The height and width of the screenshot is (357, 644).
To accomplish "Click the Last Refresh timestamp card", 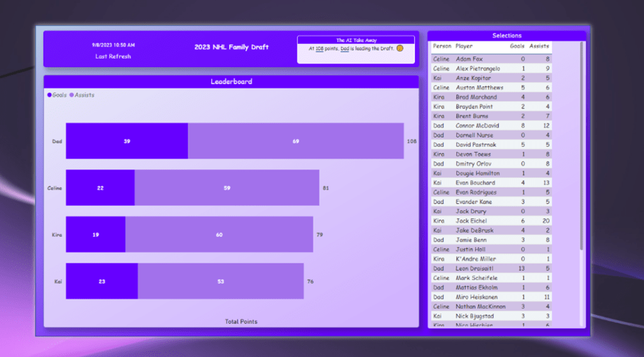I will coord(113,50).
